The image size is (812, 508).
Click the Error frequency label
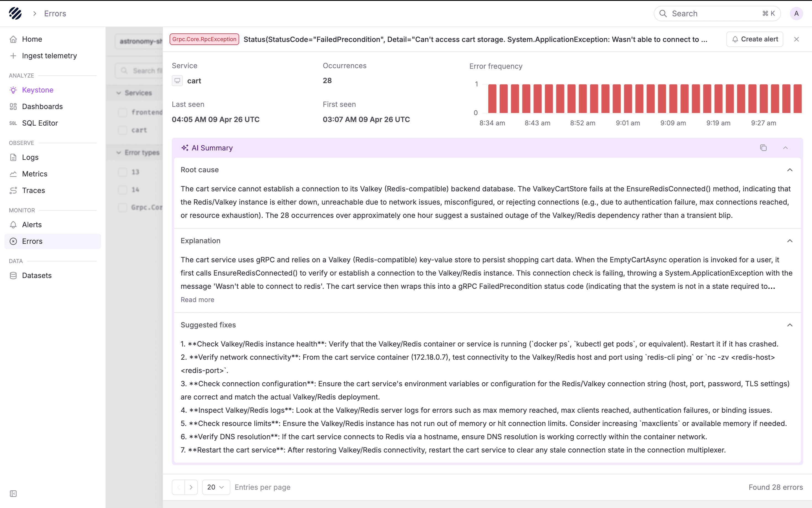(496, 66)
